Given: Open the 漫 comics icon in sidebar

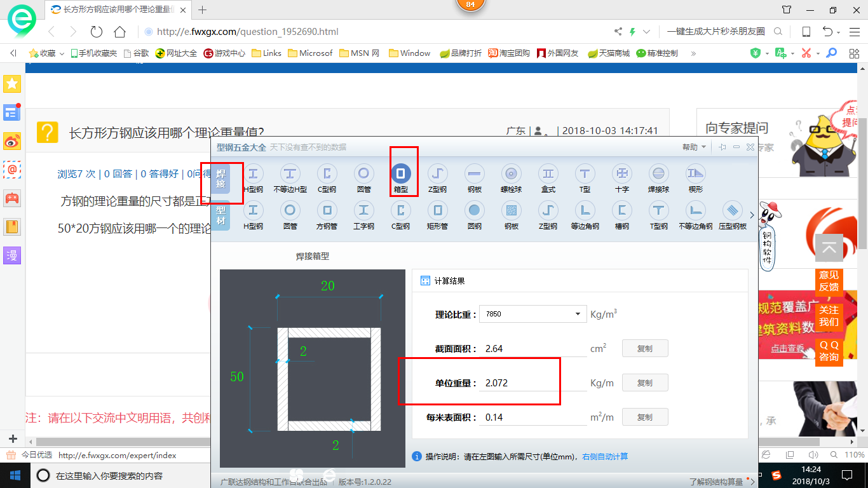Looking at the screenshot, I should 12,255.
